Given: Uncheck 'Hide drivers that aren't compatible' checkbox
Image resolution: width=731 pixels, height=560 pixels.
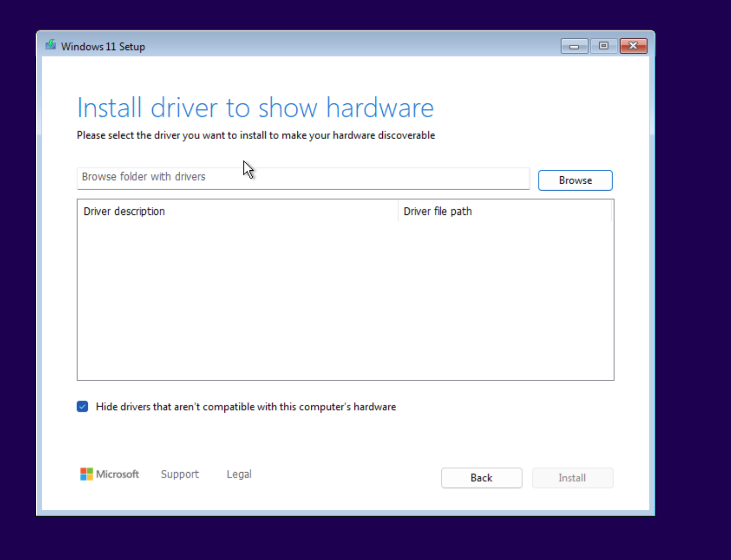Looking at the screenshot, I should tap(82, 406).
